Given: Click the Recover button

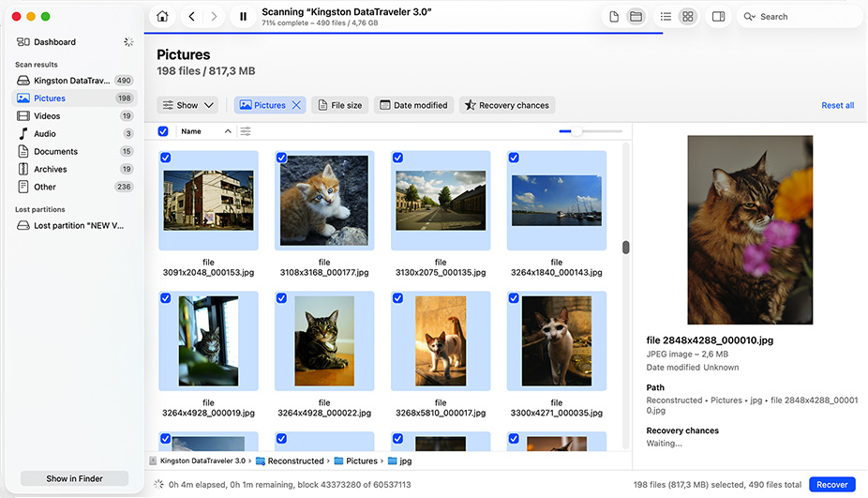Looking at the screenshot, I should pos(832,485).
